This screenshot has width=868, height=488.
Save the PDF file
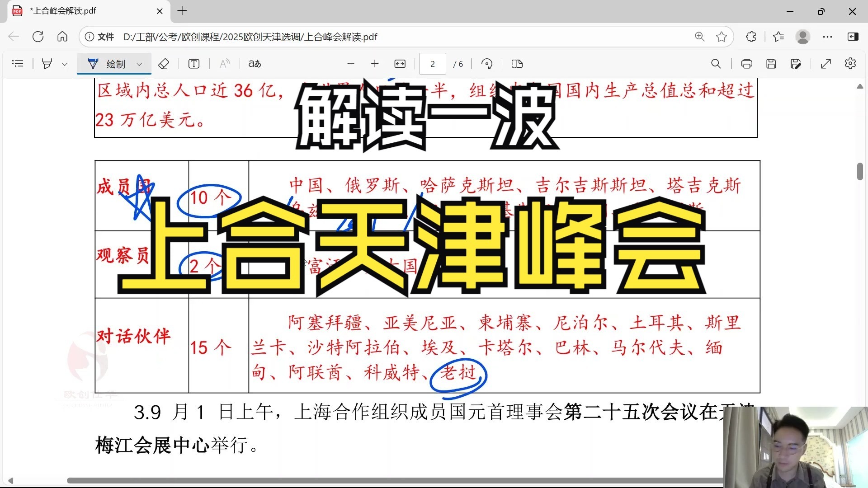pyautogui.click(x=771, y=64)
